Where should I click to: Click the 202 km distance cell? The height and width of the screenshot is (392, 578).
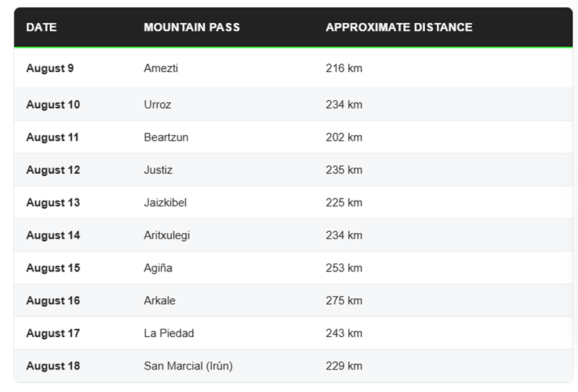[344, 137]
